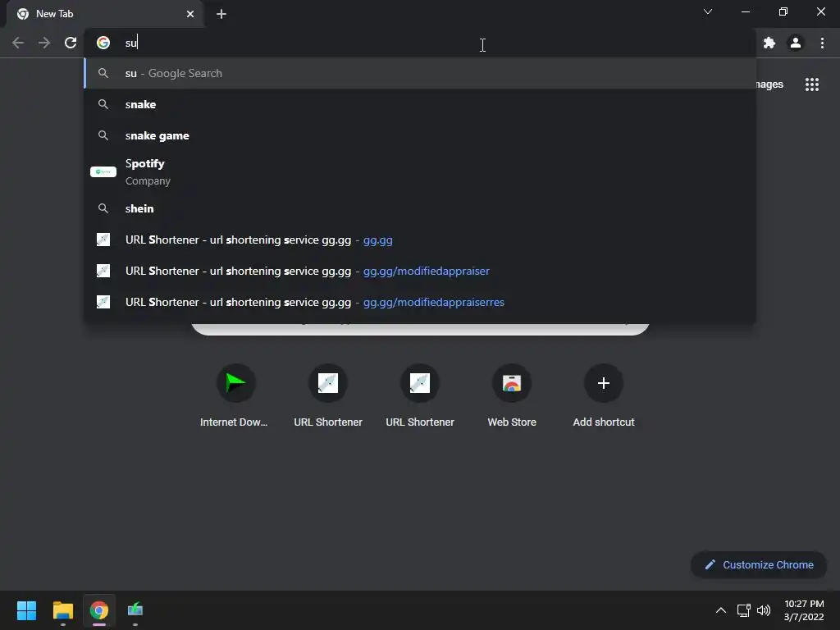840x630 pixels.
Task: Open the second URL Shortener shortcut
Action: 420,396
